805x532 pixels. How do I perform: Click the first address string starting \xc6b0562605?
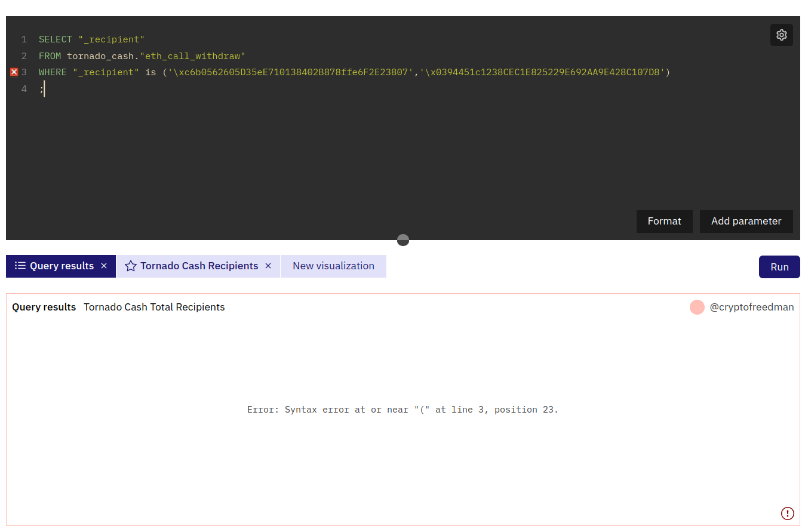point(291,72)
